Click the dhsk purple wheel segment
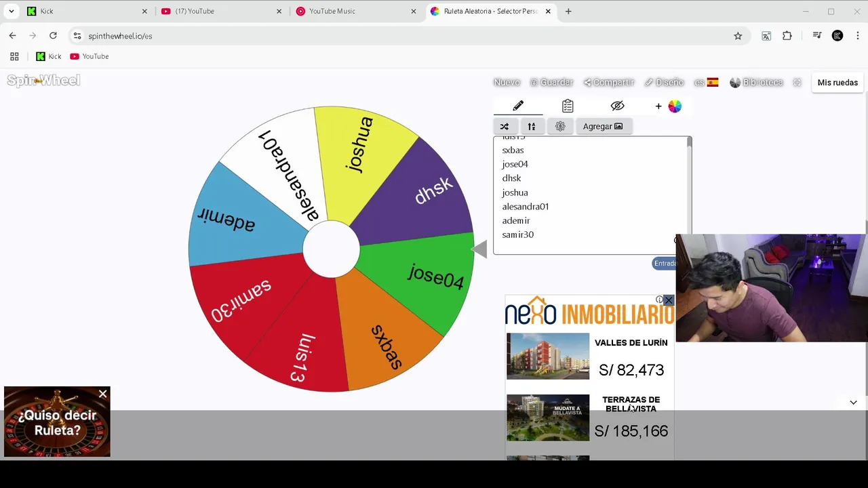 coord(424,193)
